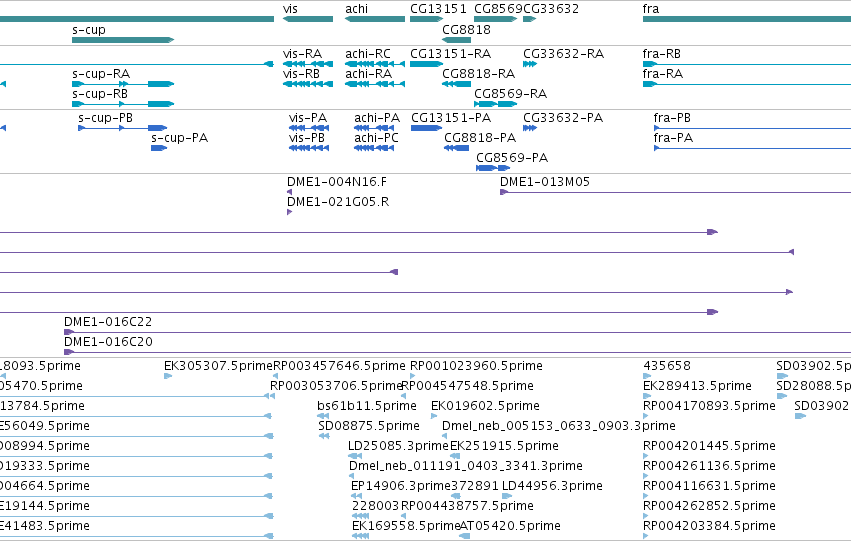The height and width of the screenshot is (541, 851).
Task: Select the fra-RA transcript label
Action: [663, 74]
